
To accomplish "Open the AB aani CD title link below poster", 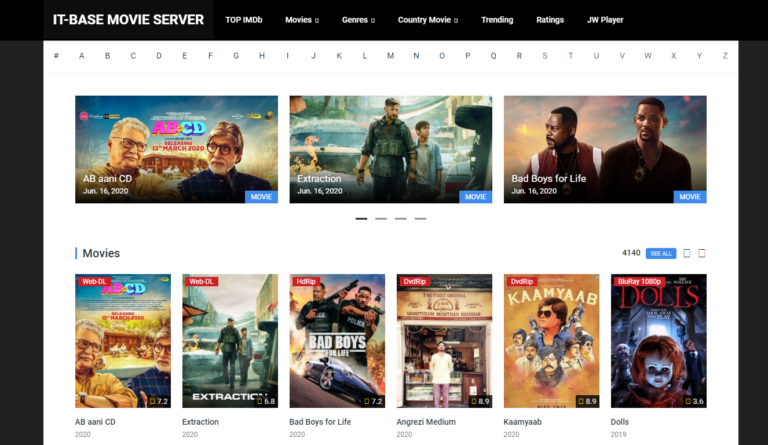I will (95, 422).
